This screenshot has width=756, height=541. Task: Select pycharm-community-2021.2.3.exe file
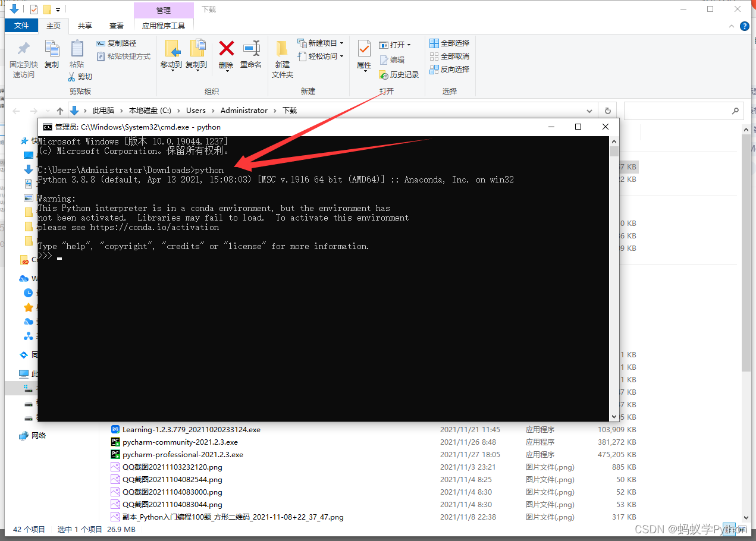pos(174,442)
